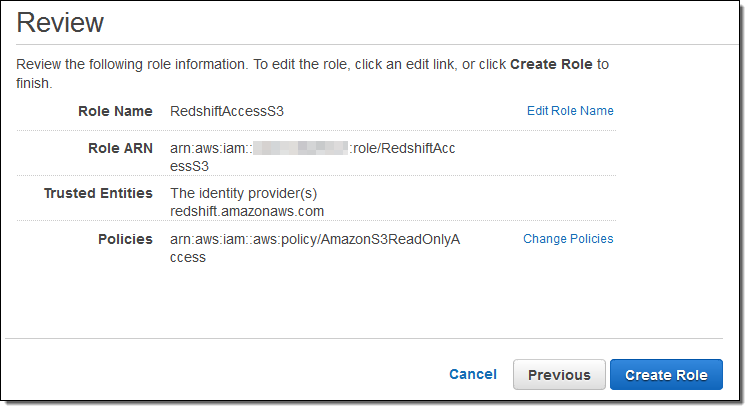
Task: Click the "The identity provider(s)" text
Action: [x=243, y=193]
